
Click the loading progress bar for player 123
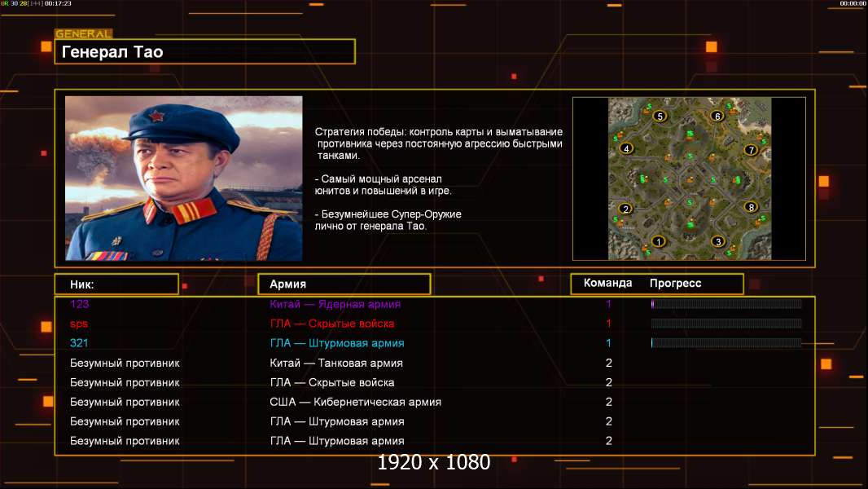click(x=726, y=304)
